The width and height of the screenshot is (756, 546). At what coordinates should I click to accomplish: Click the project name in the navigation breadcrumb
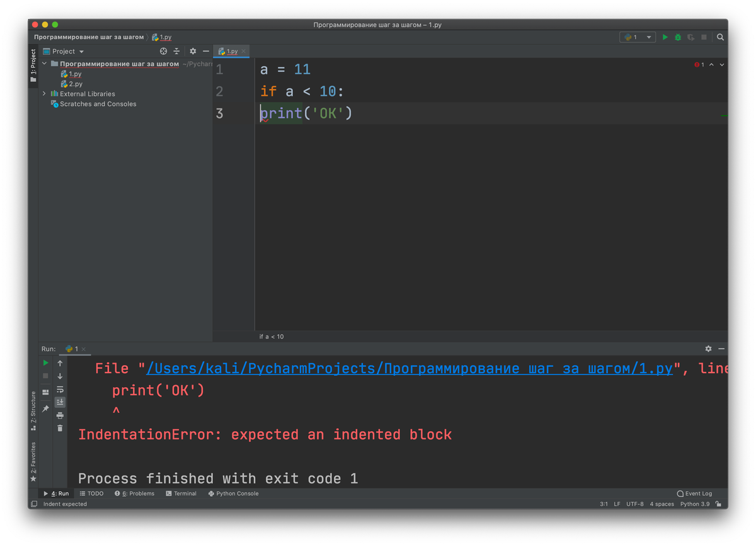89,37
